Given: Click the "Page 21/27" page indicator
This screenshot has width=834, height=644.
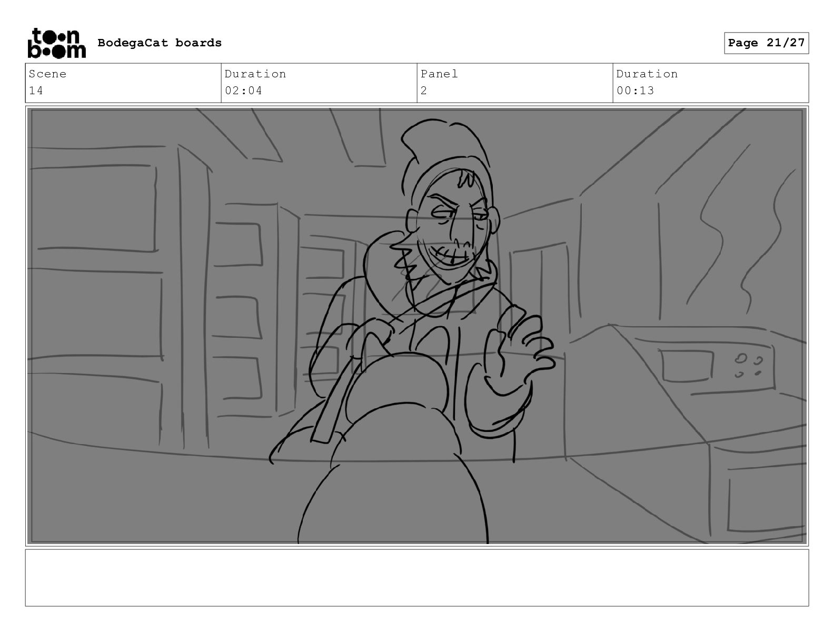Looking at the screenshot, I should click(766, 43).
